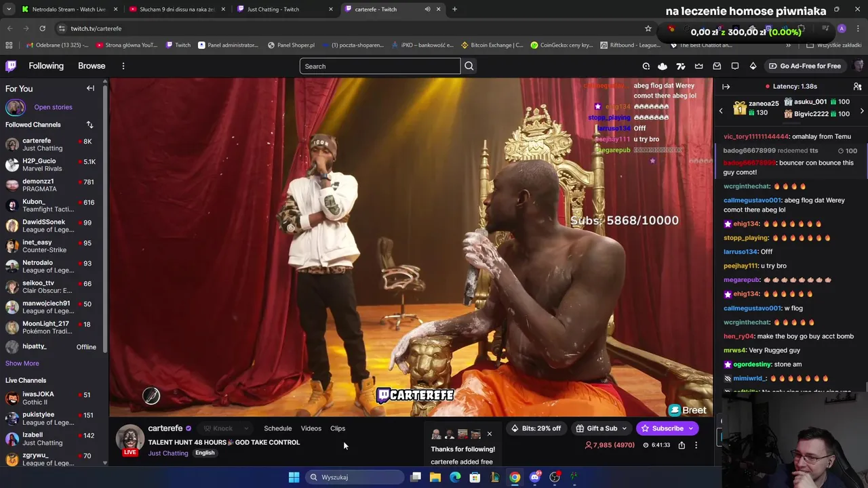The image size is (868, 488).
Task: Open the Schedule tab of carterefe channel
Action: pyautogui.click(x=278, y=428)
